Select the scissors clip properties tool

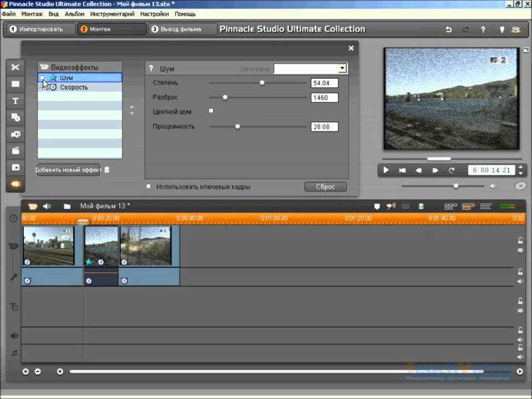point(15,68)
